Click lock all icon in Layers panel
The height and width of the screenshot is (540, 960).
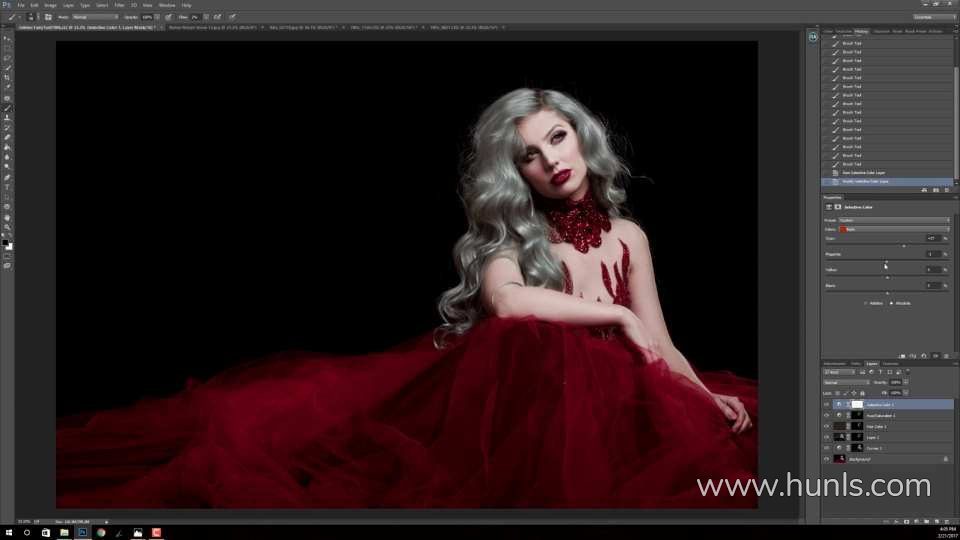(862, 393)
